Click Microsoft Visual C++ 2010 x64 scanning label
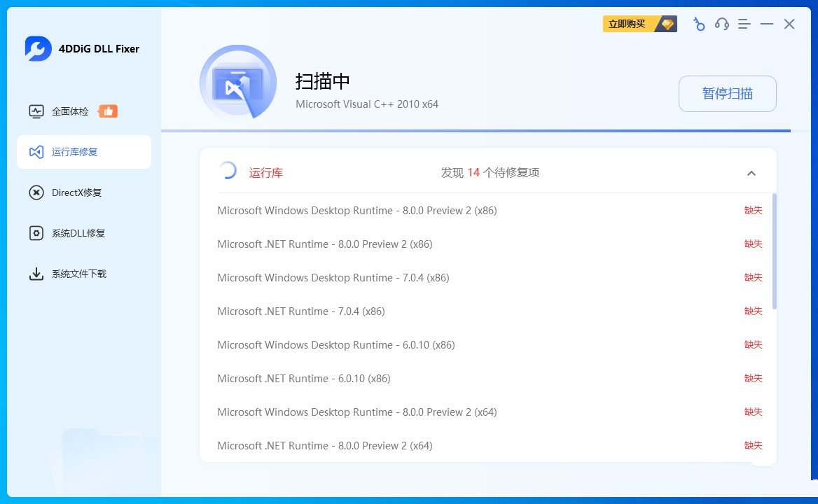Viewport: 818px width, 504px height. [367, 104]
